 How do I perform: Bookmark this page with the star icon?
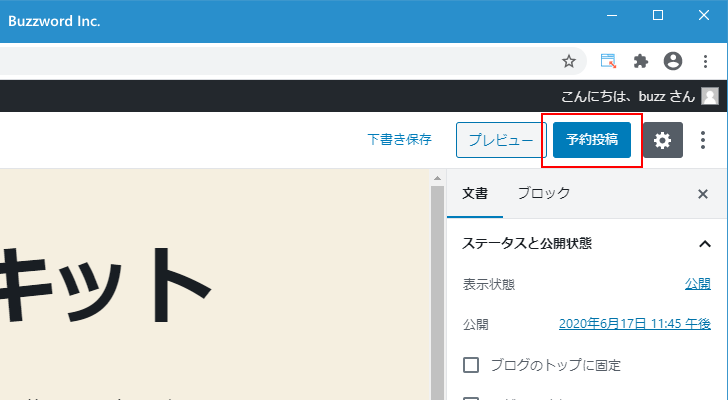point(569,61)
